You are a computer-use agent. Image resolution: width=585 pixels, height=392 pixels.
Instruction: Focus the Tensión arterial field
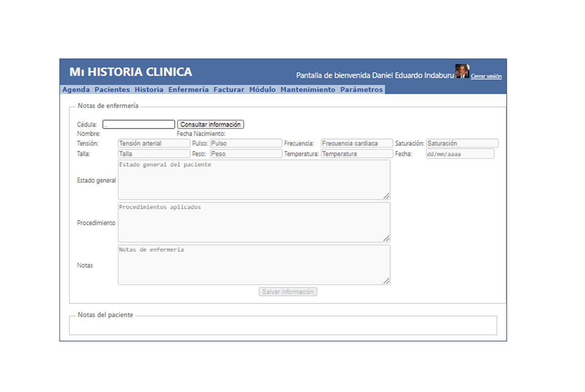[x=154, y=143]
